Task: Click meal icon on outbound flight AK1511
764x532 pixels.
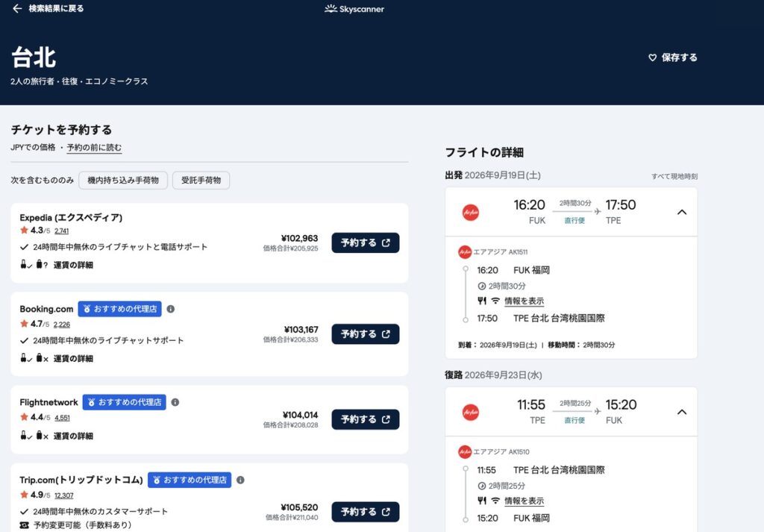Action: click(x=482, y=301)
